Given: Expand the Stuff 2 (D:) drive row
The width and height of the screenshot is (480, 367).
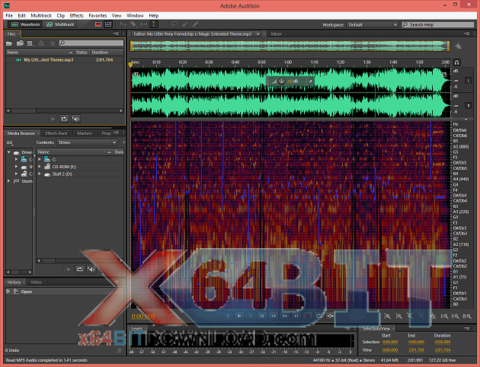Looking at the screenshot, I should (39, 174).
